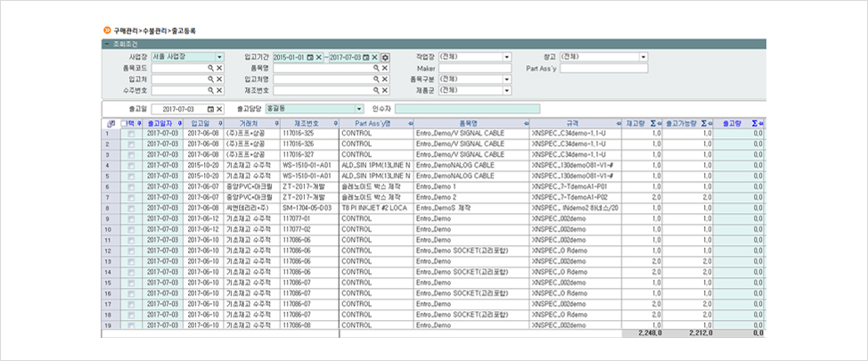868x361 pixels.
Task: Click the pin icon in 거래처 column header
Action: (x=276, y=123)
